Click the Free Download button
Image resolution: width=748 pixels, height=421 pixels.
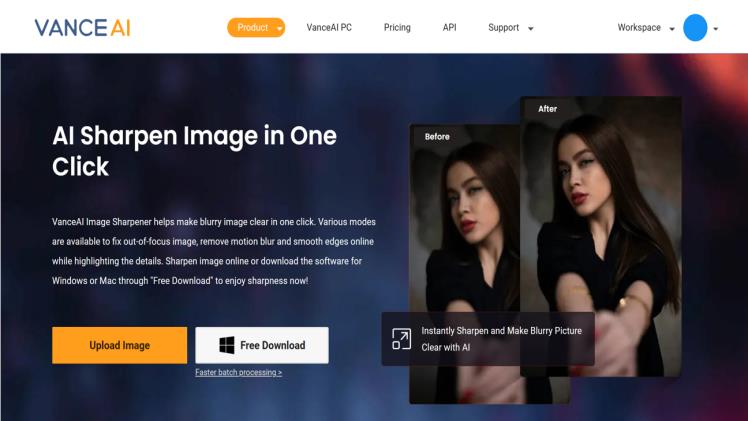[x=262, y=345]
